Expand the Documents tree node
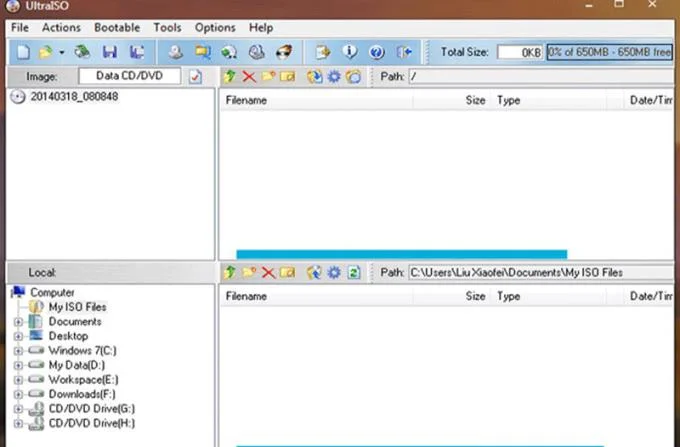Image resolution: width=680 pixels, height=447 pixels. [18, 322]
